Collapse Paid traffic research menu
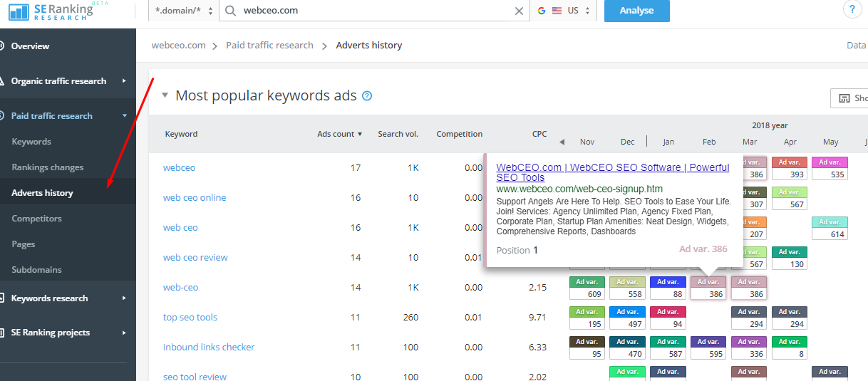868x381 pixels. click(124, 116)
